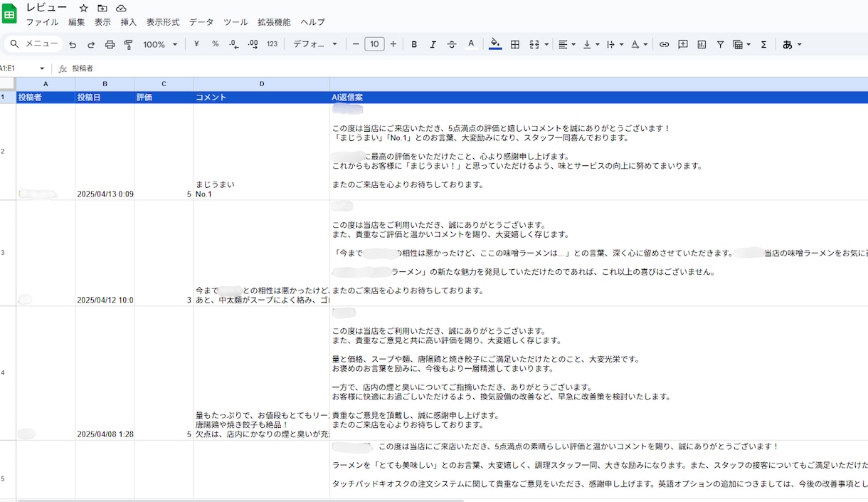Image resolution: width=868 pixels, height=502 pixels.
Task: Open the 表示形式 menu
Action: coord(163,22)
